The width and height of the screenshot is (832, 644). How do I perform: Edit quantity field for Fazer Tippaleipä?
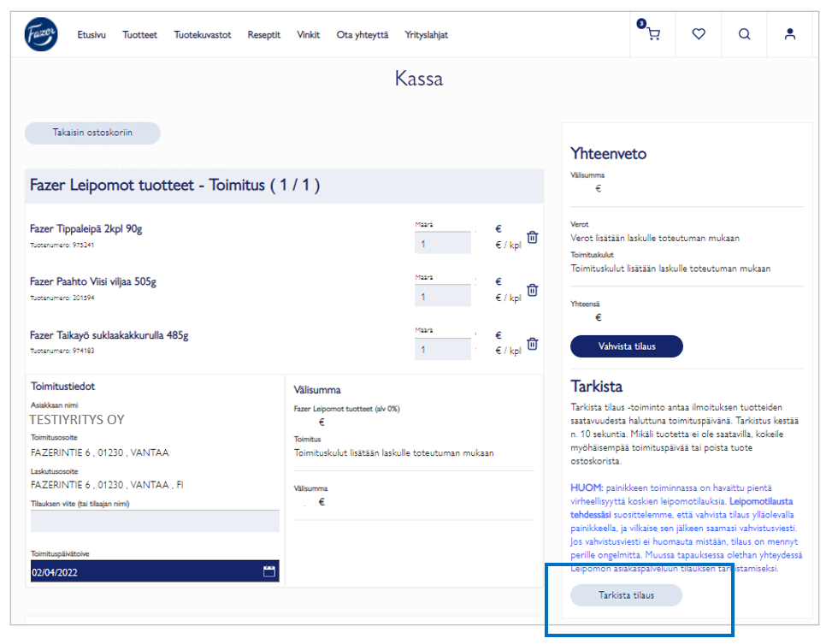(442, 244)
